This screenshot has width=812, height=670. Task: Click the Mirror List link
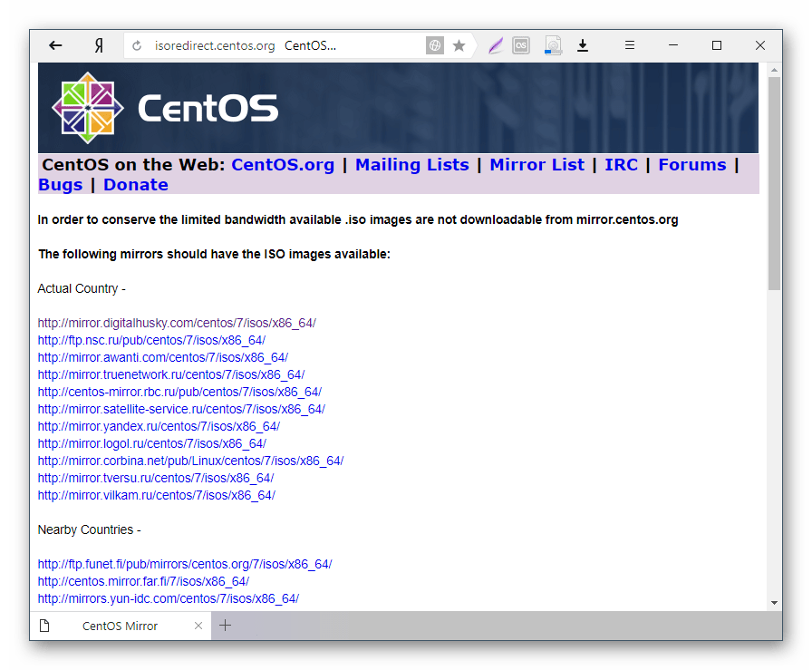tap(536, 164)
